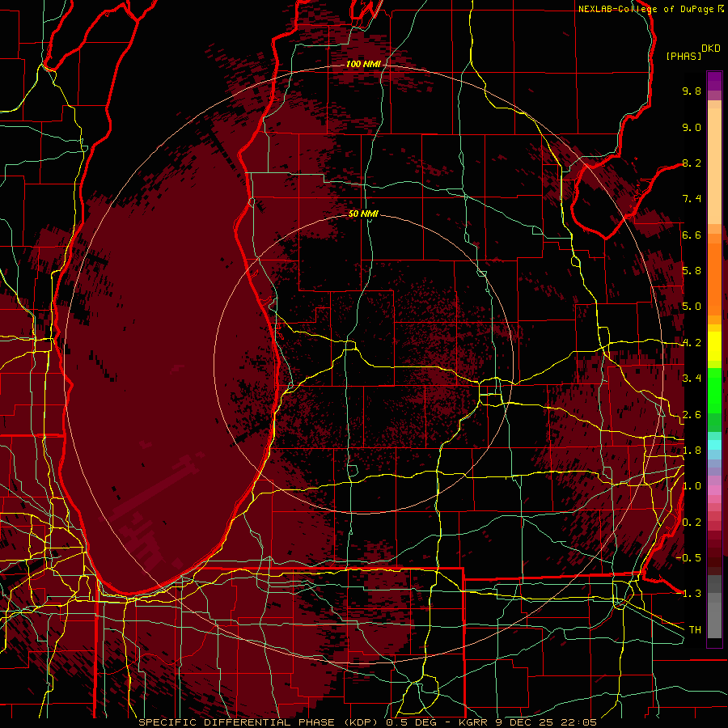The width and height of the screenshot is (728, 728).
Task: Select the pink segment of the color bar
Action: [714, 490]
